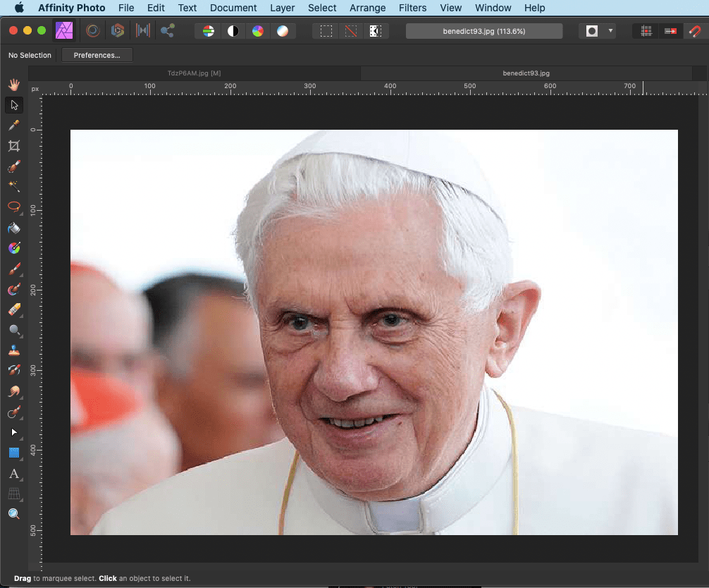Pick the Flood Fill bucket tool
Screen dimensions: 709x588
tap(14, 228)
